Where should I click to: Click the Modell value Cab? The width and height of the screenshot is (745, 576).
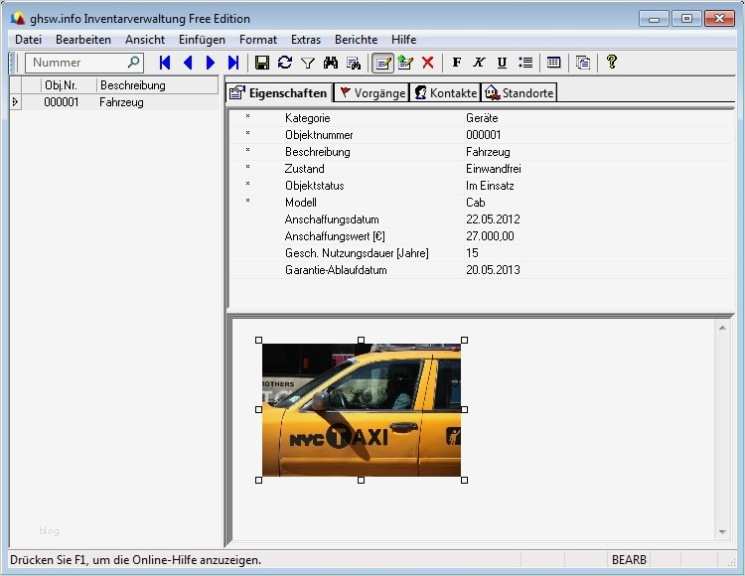pyautogui.click(x=475, y=202)
